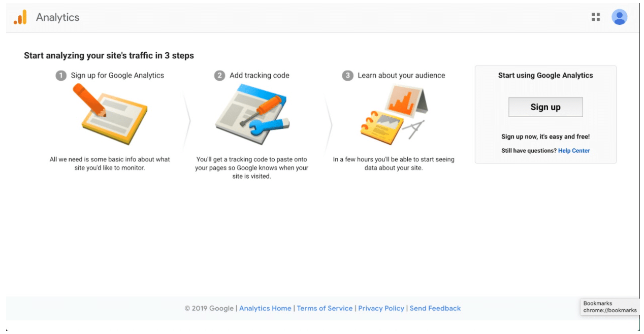Click the 'Sign up for Google Analytics' heading

tap(117, 76)
